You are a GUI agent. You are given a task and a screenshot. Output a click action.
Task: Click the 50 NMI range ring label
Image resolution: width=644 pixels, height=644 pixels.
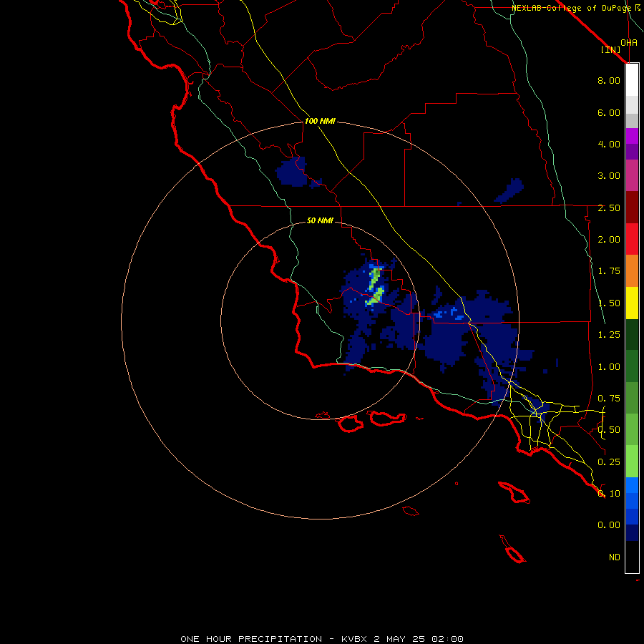(x=320, y=220)
